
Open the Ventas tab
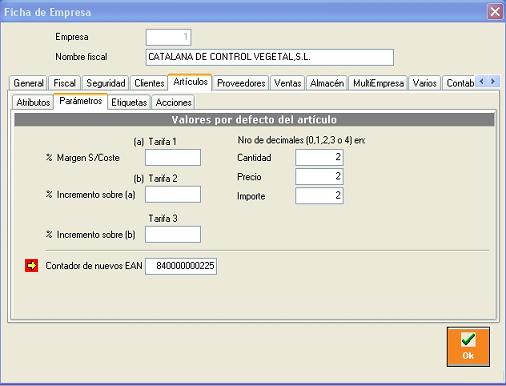pyautogui.click(x=288, y=83)
